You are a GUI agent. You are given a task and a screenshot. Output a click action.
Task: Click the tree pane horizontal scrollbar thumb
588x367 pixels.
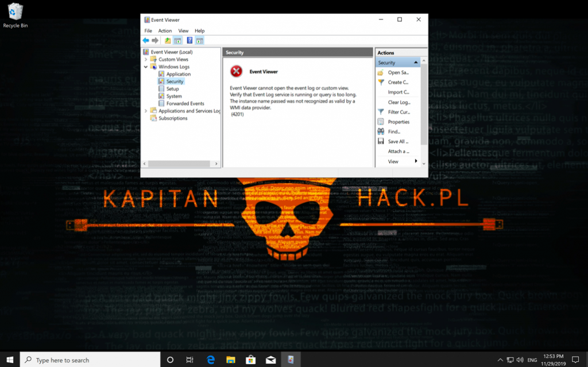tap(179, 164)
